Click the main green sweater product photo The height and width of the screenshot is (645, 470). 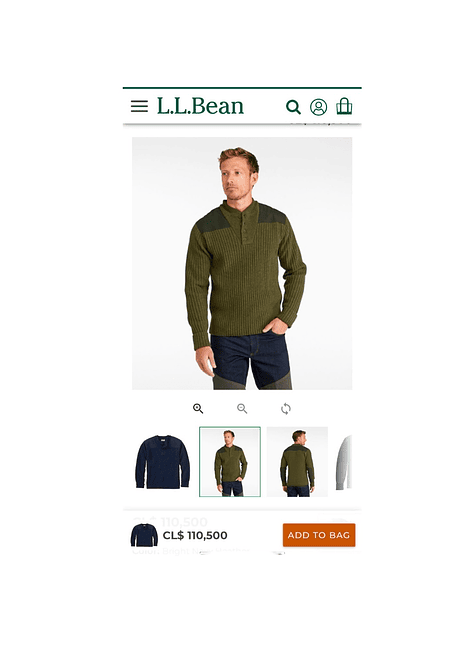(x=242, y=263)
